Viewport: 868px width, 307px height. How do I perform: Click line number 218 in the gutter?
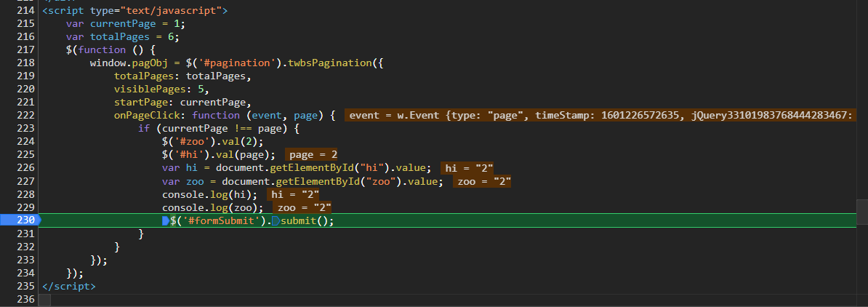25,63
